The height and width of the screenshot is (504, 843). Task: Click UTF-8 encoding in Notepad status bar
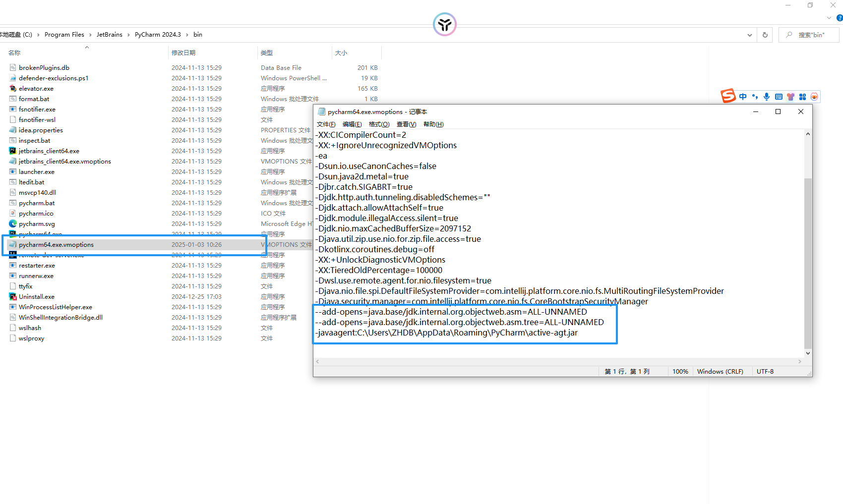point(765,371)
